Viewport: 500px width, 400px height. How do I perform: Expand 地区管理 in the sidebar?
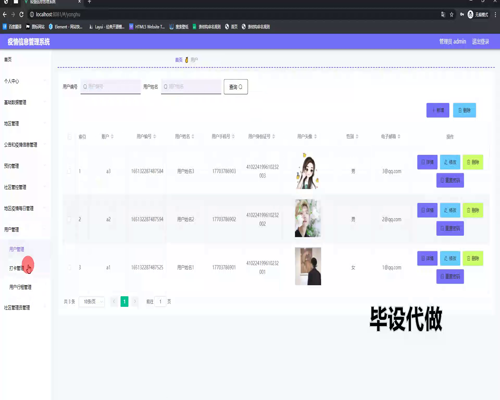point(25,123)
